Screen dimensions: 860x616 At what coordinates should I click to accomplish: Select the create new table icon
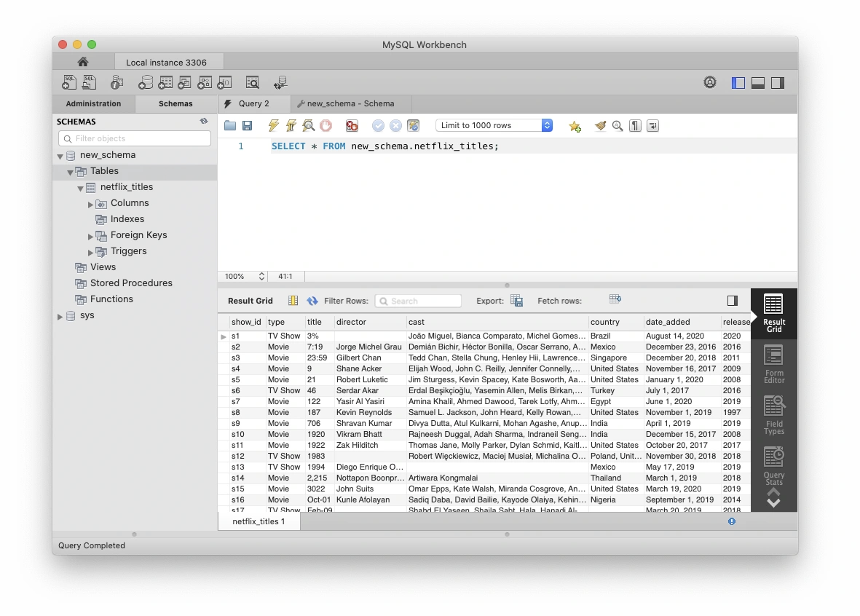[x=165, y=82]
